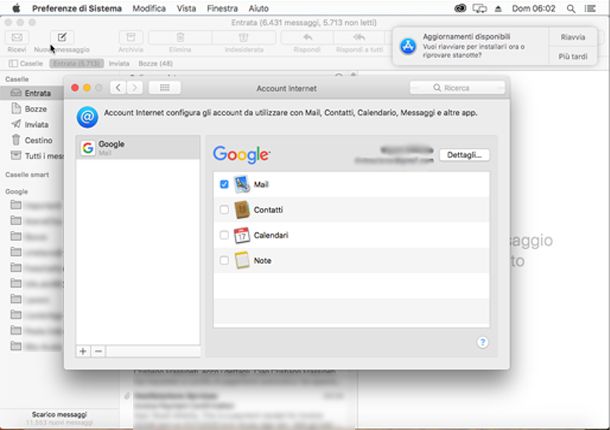Screen dimensions: 610x430
Task: Enable the Calendari checkbox
Action: pyautogui.click(x=224, y=235)
